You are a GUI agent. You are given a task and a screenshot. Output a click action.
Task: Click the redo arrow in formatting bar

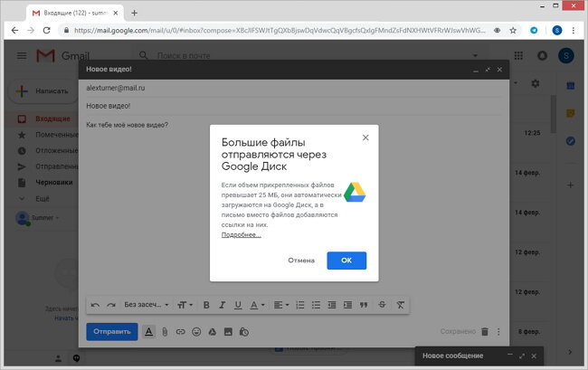tap(111, 305)
